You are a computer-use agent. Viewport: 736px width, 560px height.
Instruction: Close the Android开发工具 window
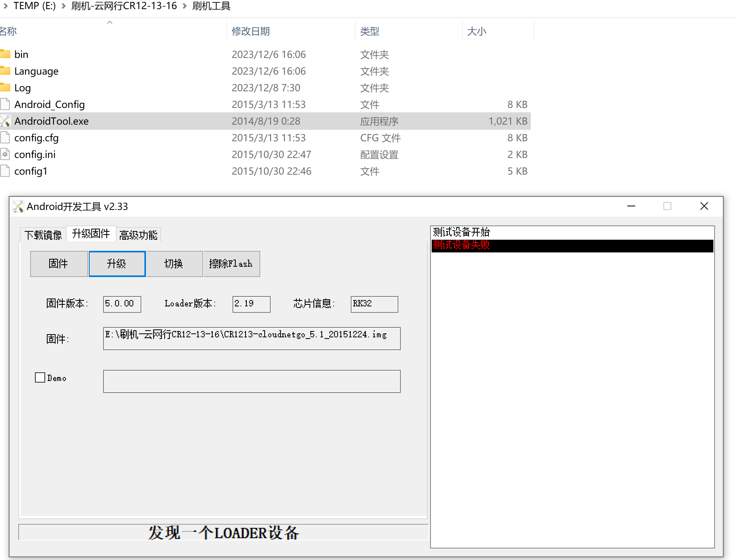pyautogui.click(x=704, y=206)
